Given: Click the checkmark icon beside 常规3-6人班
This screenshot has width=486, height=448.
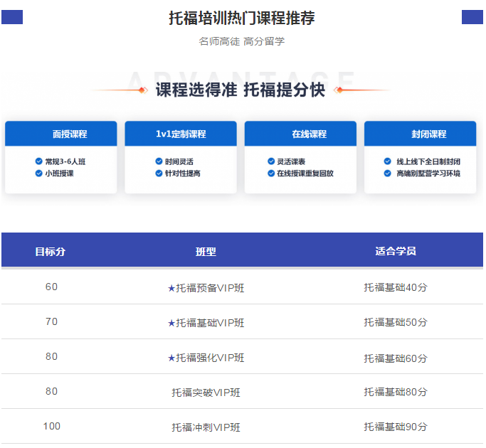Looking at the screenshot, I should (38, 161).
